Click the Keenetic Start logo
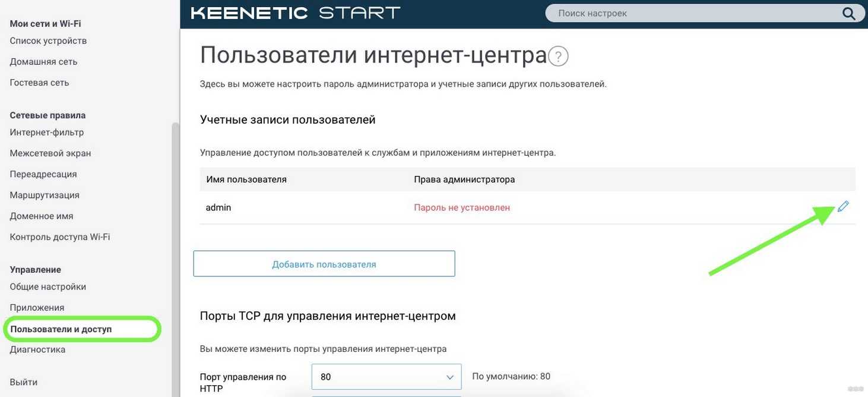Screen dimensions: 868x397 click(x=295, y=13)
